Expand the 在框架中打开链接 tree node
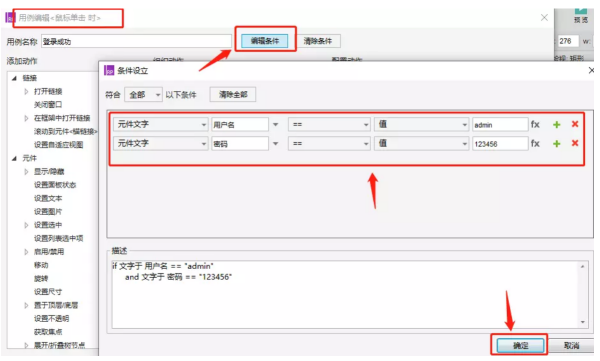The width and height of the screenshot is (600, 361). [26, 118]
